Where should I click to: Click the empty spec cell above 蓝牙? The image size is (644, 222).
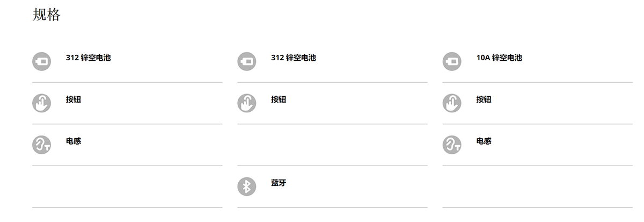point(332,145)
